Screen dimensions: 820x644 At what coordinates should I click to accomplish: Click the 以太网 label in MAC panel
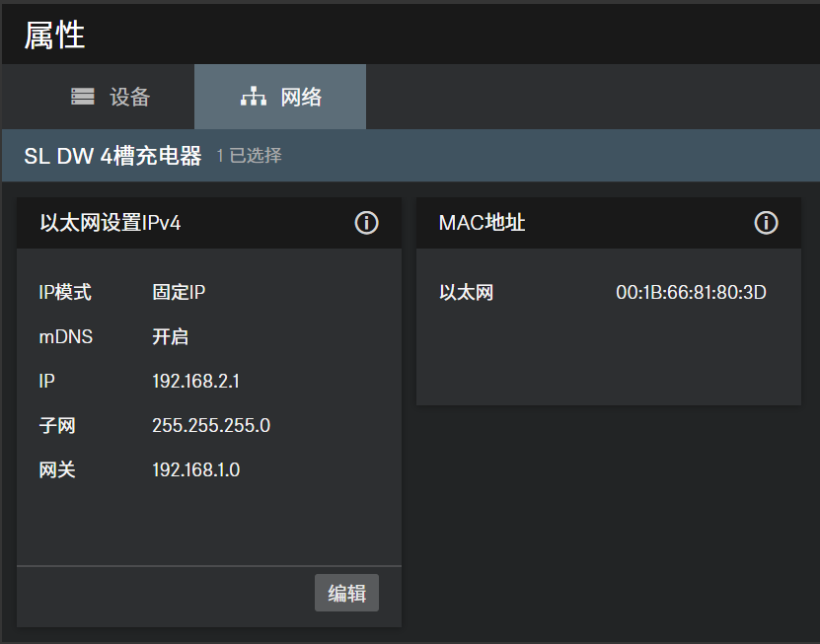466,292
